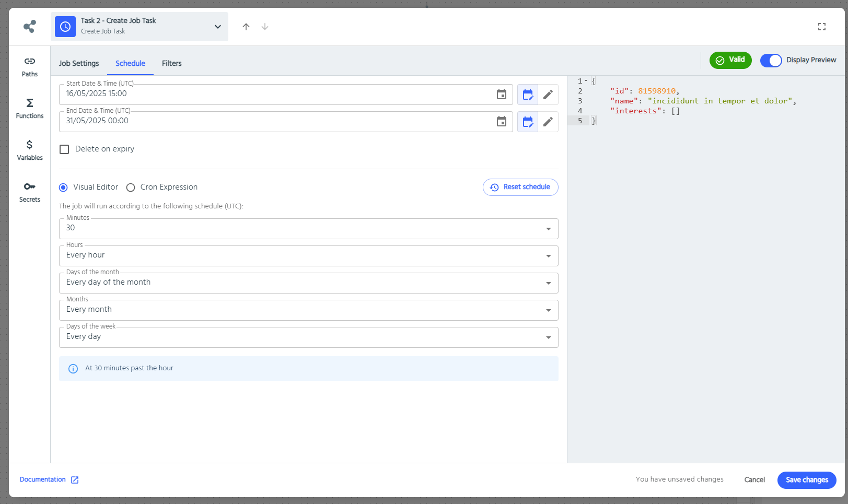The image size is (848, 504).
Task: Select date-edit mode button for Start Date
Action: coord(528,95)
